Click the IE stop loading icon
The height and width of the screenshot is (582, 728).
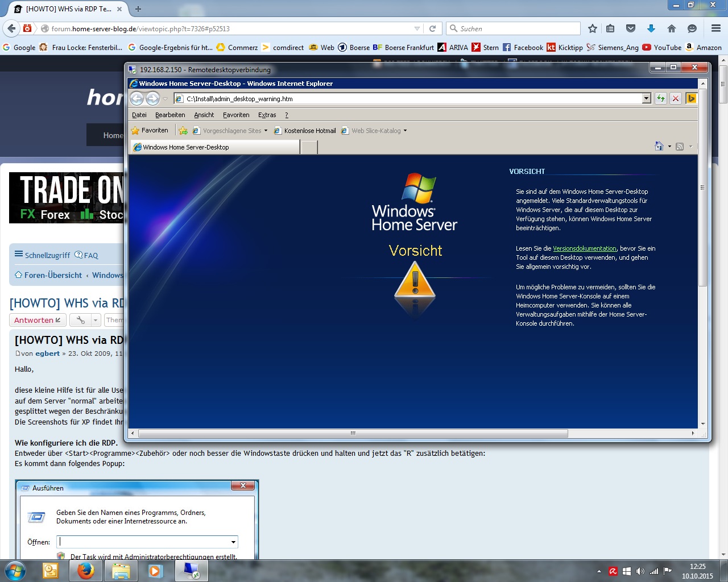(676, 98)
